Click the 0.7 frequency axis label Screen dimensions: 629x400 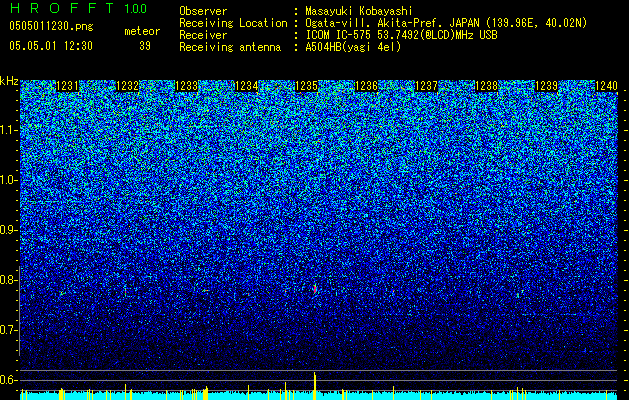(x=8, y=330)
